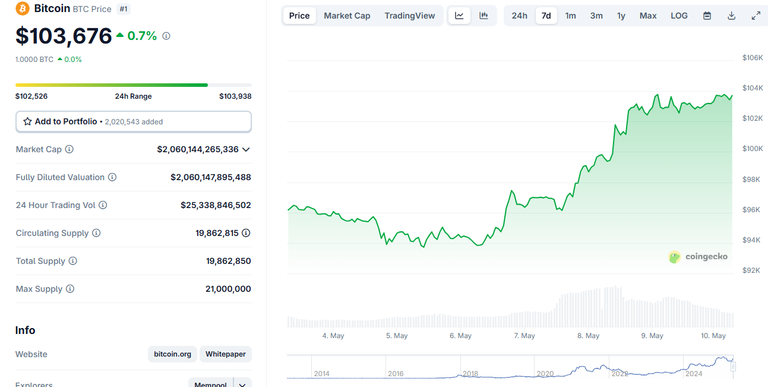
Task: Expand chart to fullscreen
Action: click(x=756, y=16)
